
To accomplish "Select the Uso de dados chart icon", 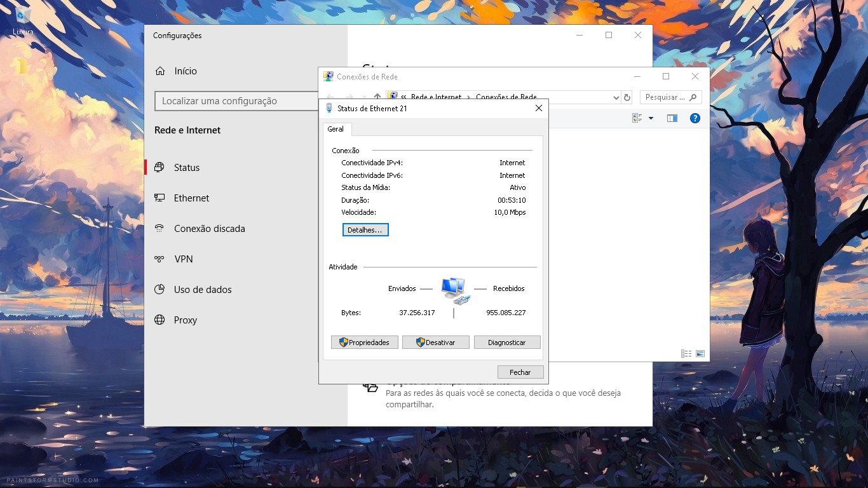I will click(159, 290).
